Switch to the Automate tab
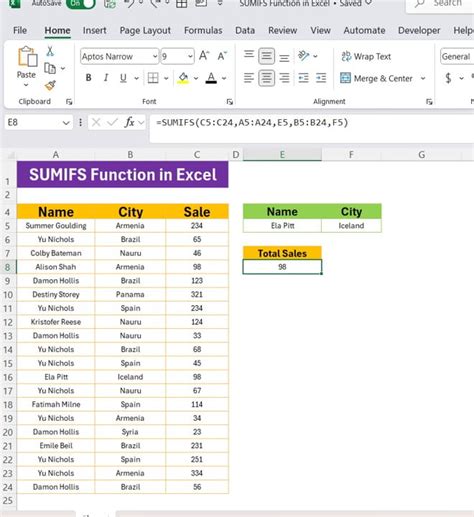Image resolution: width=474 pixels, height=517 pixels. 364,30
